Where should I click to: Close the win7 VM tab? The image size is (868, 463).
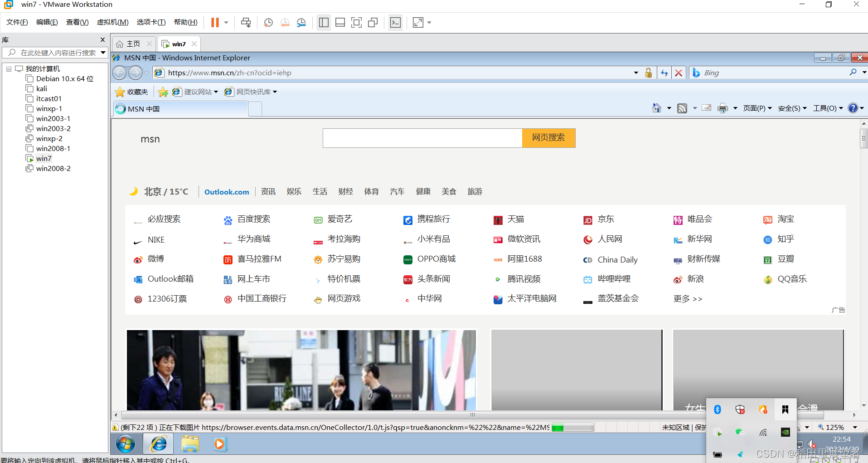coord(194,44)
